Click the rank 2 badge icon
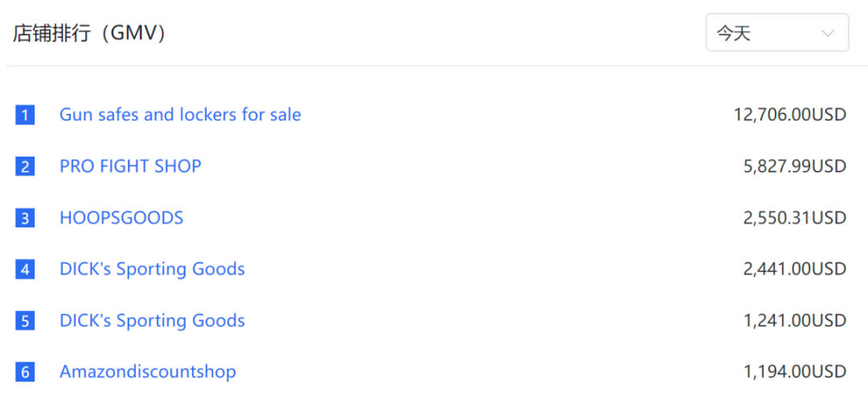The width and height of the screenshot is (868, 412). 25,166
